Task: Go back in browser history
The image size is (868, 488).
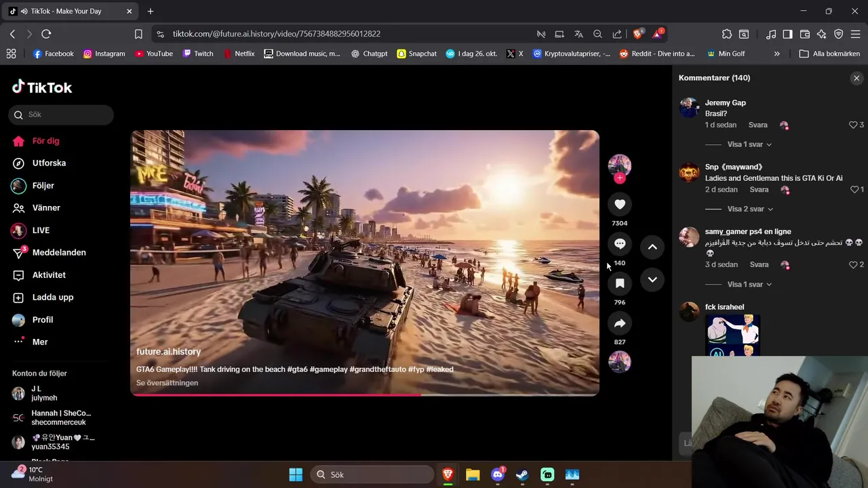Action: coord(12,34)
